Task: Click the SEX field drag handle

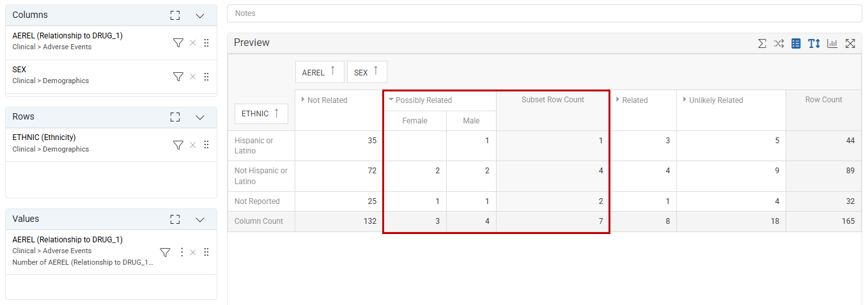Action: coord(206,77)
